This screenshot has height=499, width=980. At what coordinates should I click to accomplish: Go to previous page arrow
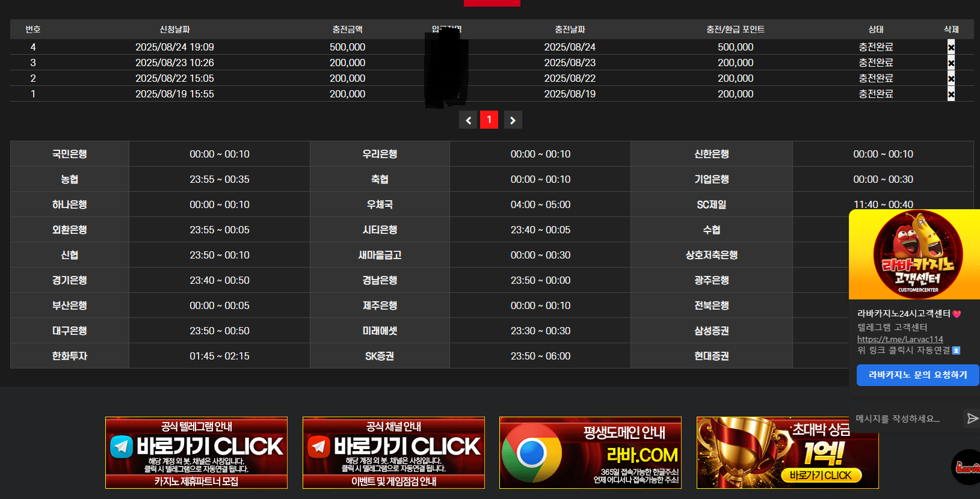pyautogui.click(x=468, y=120)
